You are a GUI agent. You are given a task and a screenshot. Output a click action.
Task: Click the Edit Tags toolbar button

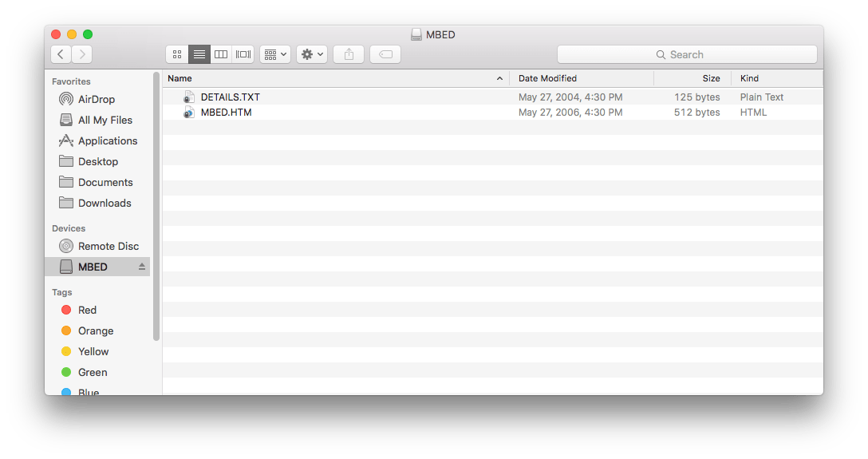(385, 54)
